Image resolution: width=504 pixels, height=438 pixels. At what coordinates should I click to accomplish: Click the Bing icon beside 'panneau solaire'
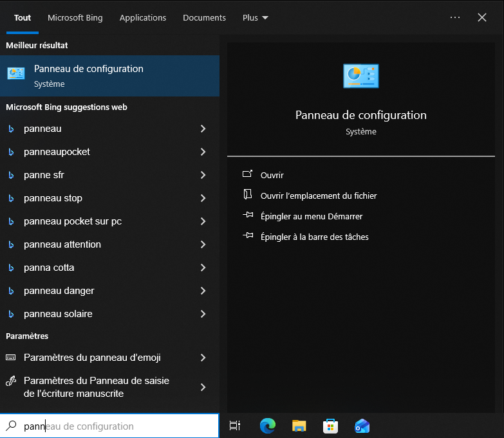[x=11, y=314]
